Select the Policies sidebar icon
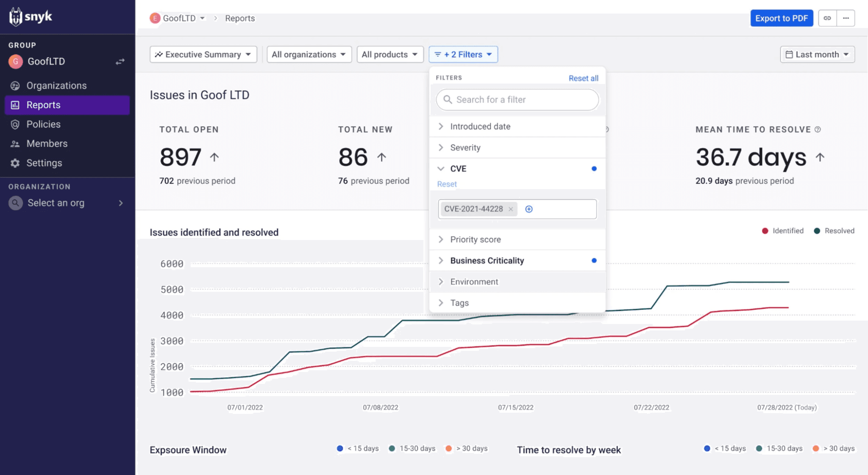The height and width of the screenshot is (475, 868). click(15, 124)
